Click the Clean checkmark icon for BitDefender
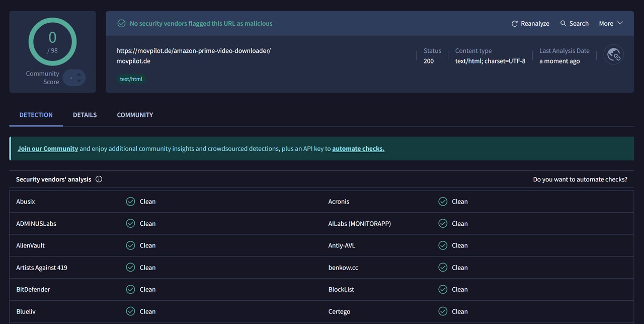644x324 pixels. (x=130, y=290)
